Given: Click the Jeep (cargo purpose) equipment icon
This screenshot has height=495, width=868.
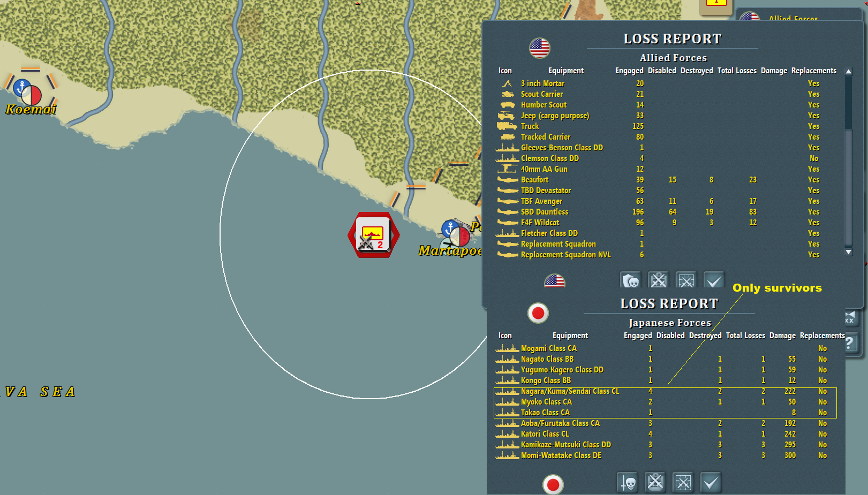Looking at the screenshot, I should (507, 116).
